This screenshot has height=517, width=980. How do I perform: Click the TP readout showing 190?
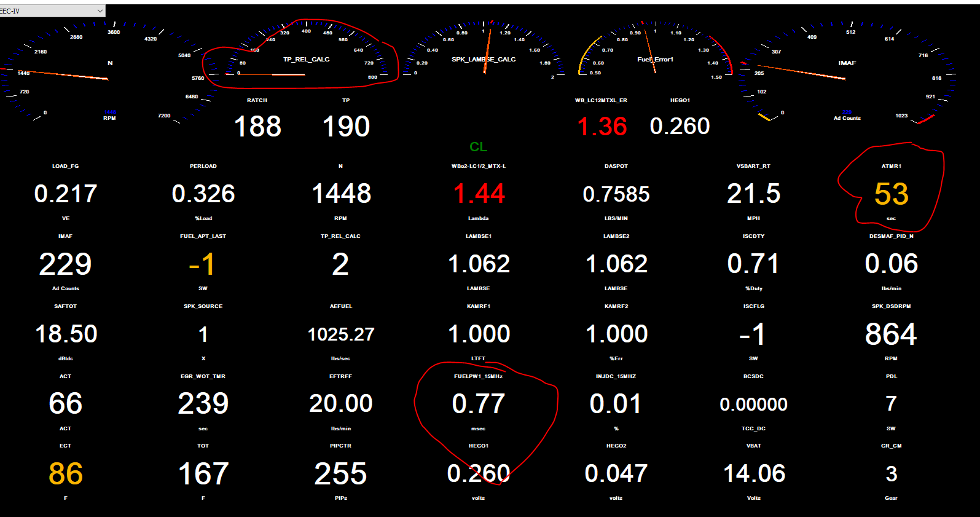pyautogui.click(x=346, y=127)
